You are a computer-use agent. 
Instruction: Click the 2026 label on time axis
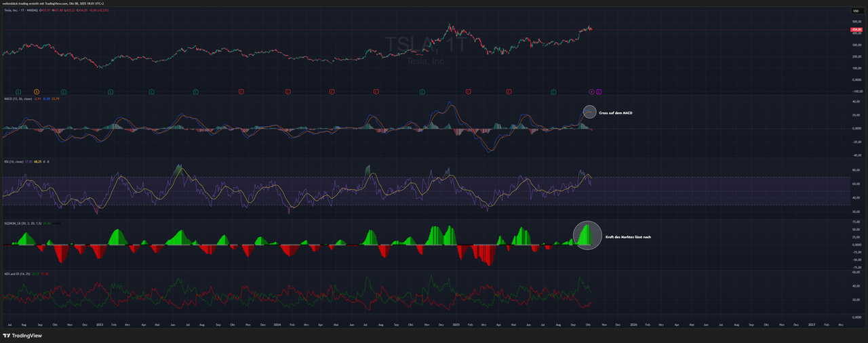click(x=633, y=325)
